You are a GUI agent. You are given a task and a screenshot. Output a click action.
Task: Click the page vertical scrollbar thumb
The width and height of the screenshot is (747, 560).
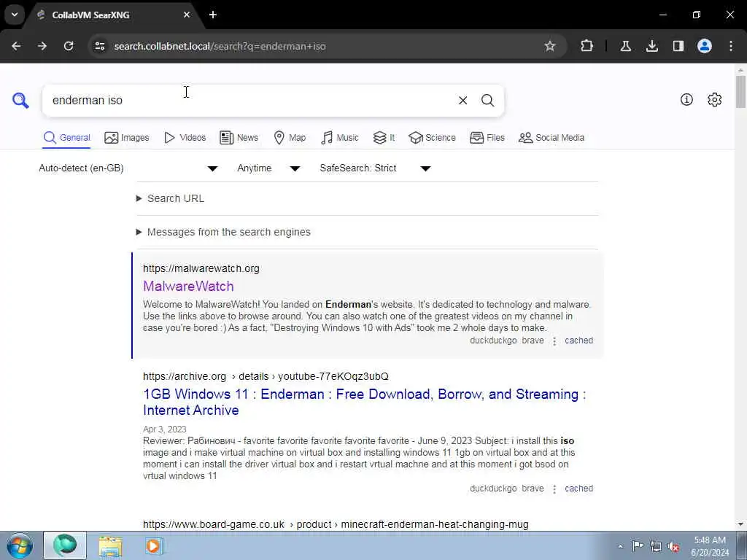740,92
